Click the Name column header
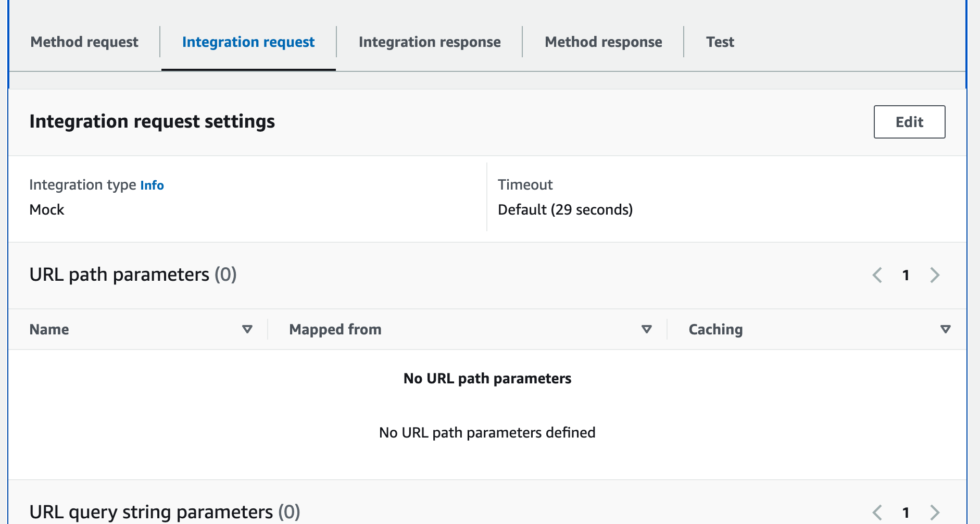The image size is (980, 524). [x=49, y=329]
